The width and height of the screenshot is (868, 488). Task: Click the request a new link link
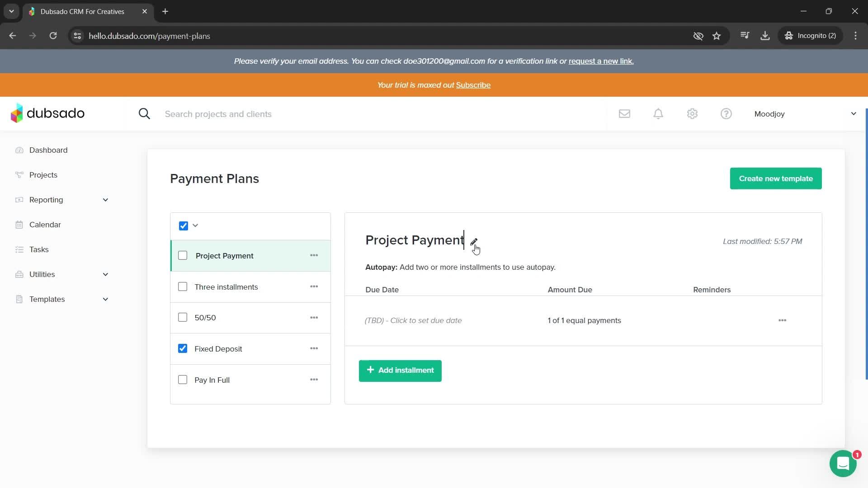coord(601,61)
